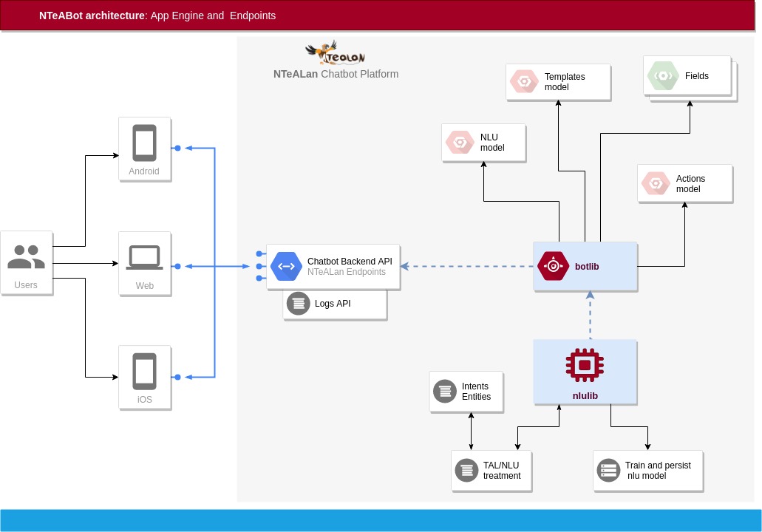This screenshot has height=532, width=762.
Task: Click the blue footer bar
Action: pos(381,519)
